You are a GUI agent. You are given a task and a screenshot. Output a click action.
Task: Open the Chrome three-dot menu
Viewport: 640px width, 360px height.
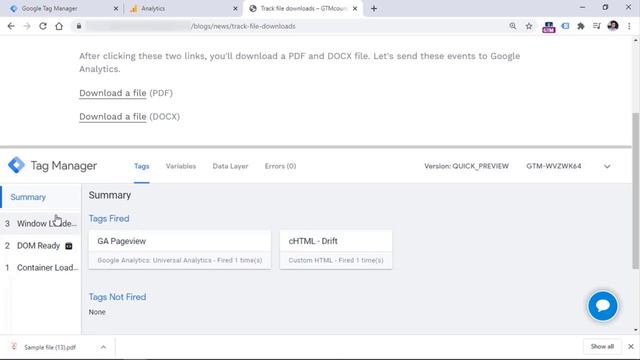click(x=629, y=26)
